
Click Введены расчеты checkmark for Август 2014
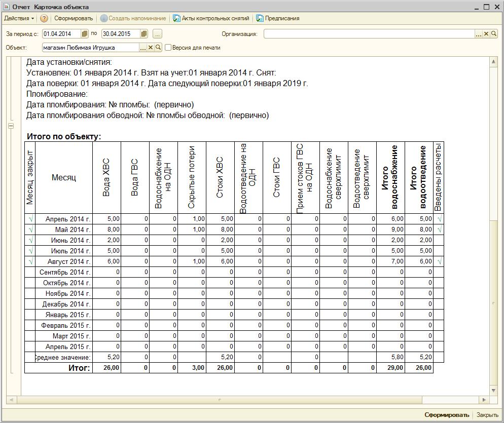pos(439,261)
